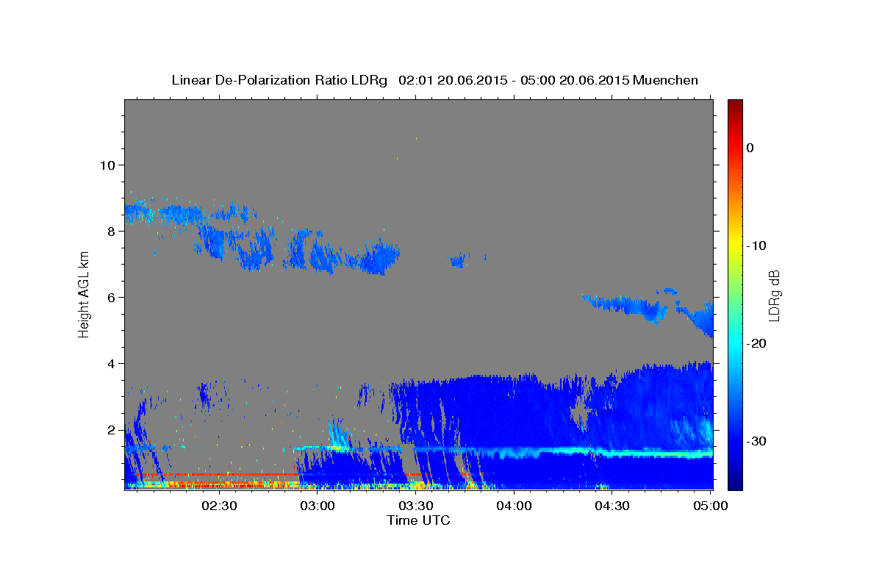Click the dark red top of the colorbar

pos(735,107)
